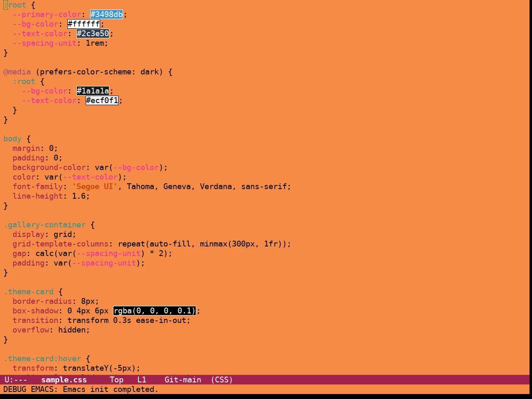
Task: Click the line-height property
Action: pos(38,196)
